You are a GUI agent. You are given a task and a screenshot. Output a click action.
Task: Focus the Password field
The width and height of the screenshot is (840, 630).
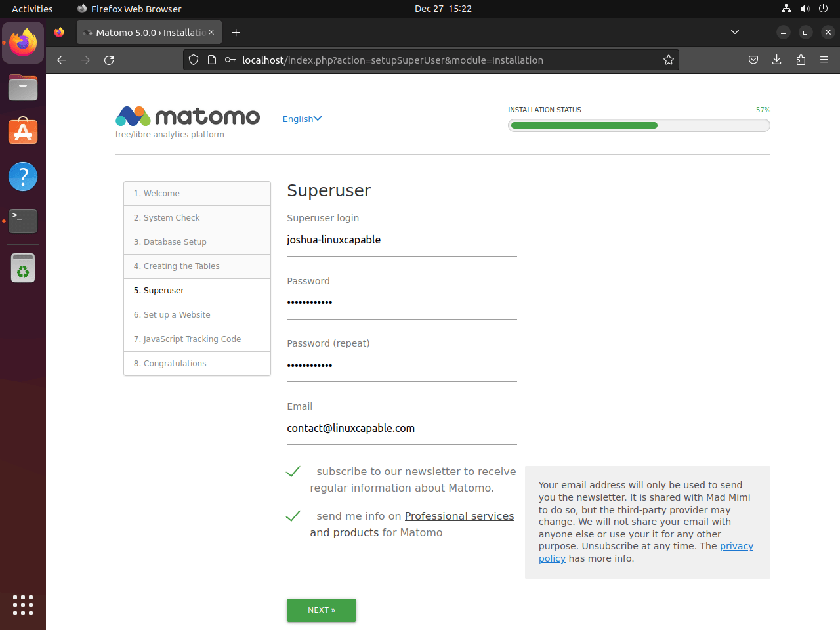coord(402,303)
